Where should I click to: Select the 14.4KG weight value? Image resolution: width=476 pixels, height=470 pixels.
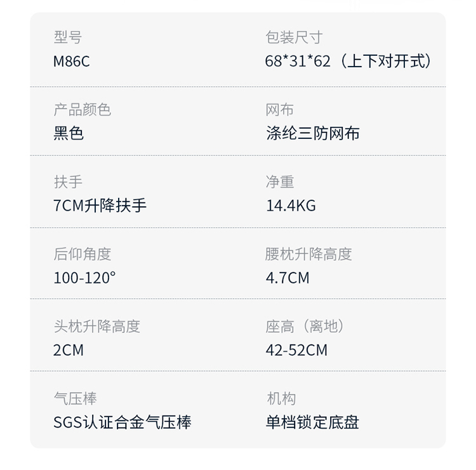tap(291, 206)
